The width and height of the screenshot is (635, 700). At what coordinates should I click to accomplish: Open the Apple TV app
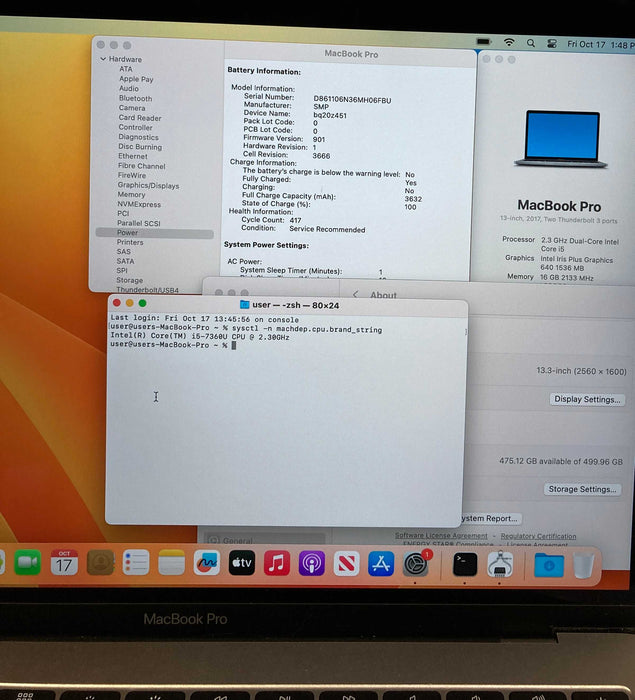(x=242, y=562)
